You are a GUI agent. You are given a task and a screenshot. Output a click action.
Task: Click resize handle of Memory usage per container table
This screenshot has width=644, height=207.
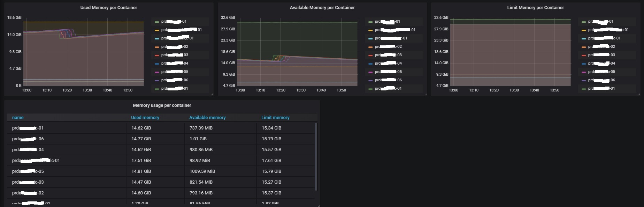(x=319, y=206)
